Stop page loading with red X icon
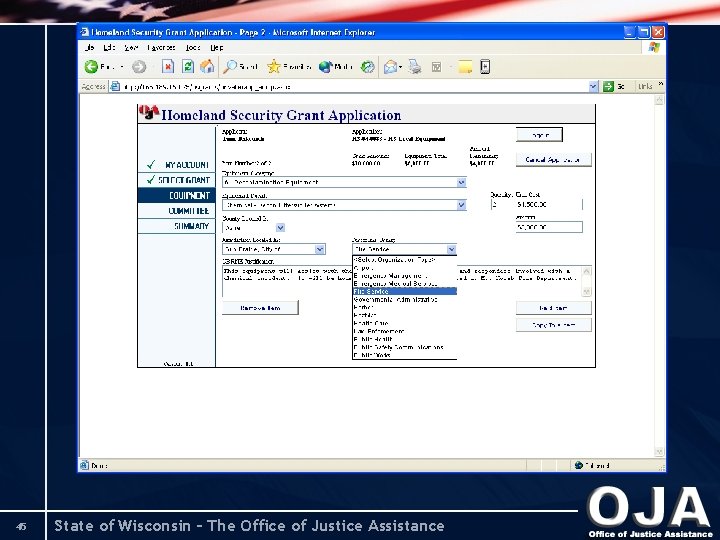This screenshot has width=720, height=540. (168, 67)
